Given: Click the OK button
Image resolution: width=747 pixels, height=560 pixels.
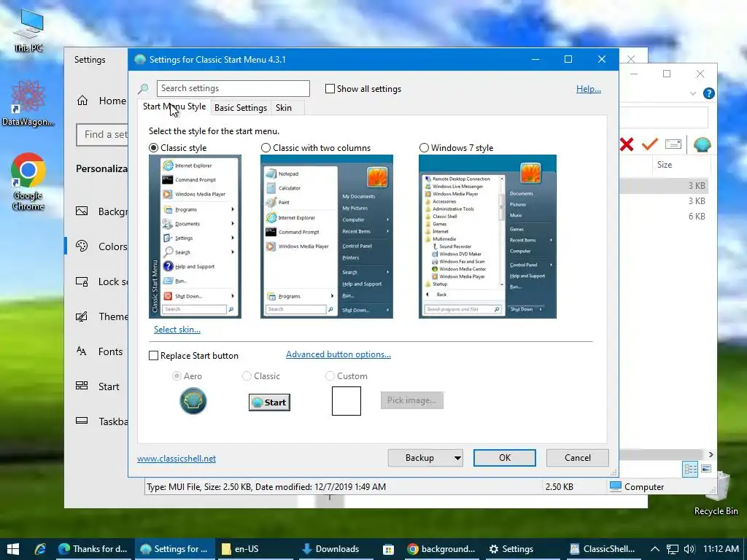Looking at the screenshot, I should (505, 458).
